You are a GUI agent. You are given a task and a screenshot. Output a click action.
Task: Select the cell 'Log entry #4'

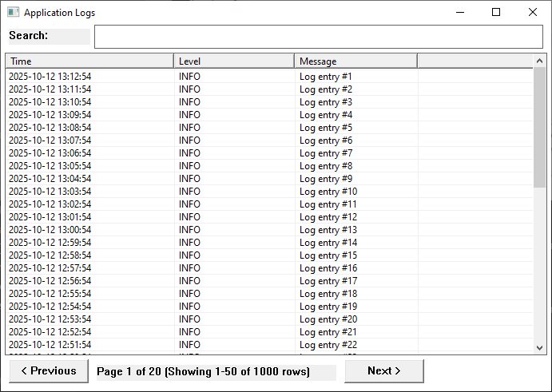(326, 115)
